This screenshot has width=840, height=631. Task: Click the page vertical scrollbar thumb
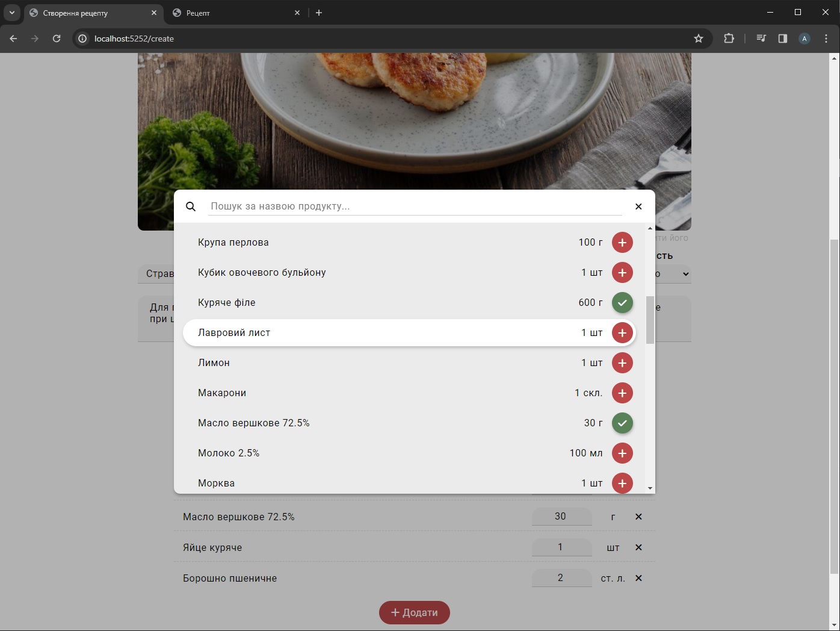[x=834, y=406]
